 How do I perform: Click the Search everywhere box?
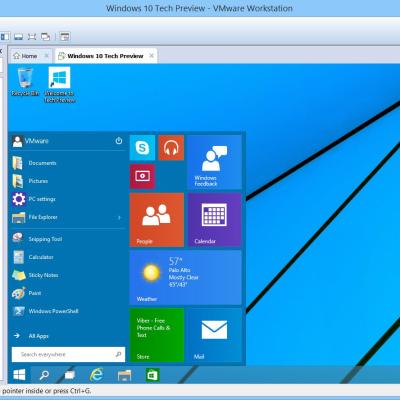pos(68,354)
